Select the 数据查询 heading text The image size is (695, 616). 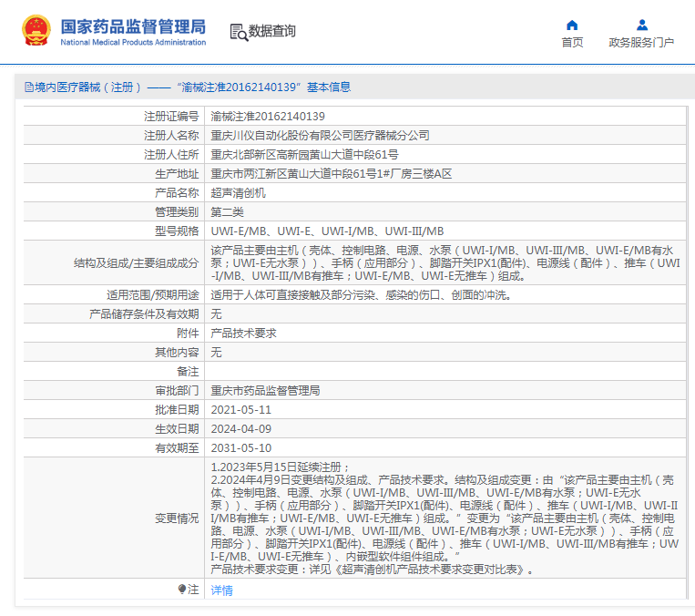coord(272,32)
